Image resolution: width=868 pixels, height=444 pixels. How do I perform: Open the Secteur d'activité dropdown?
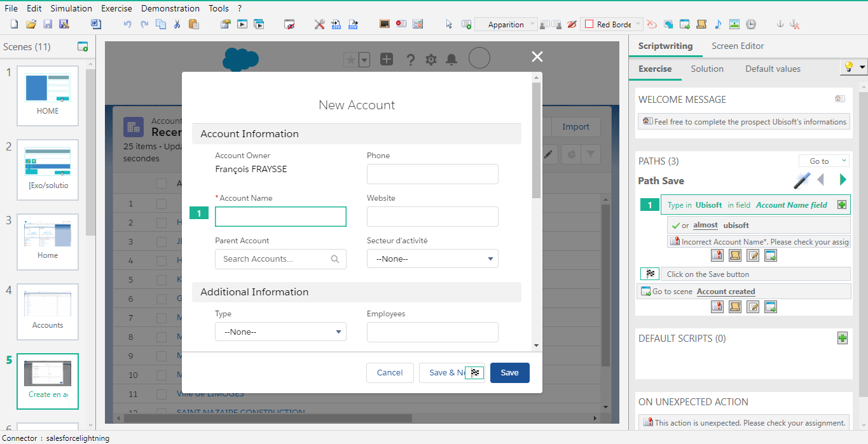(x=432, y=259)
